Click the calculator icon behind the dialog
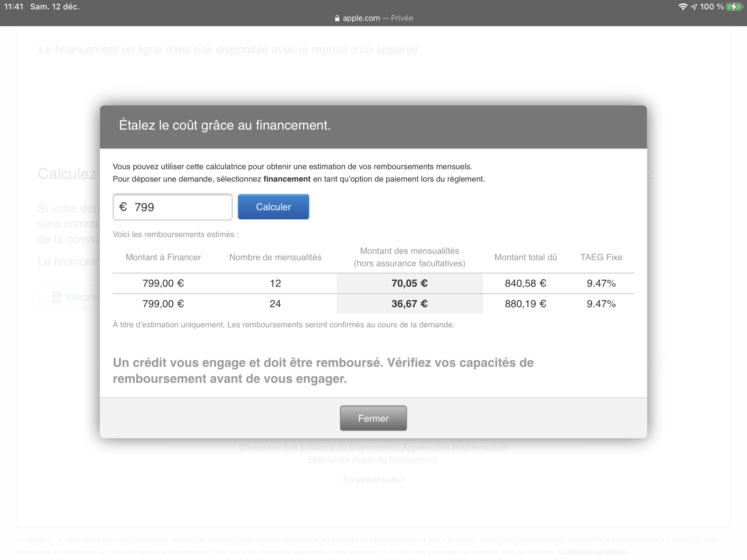 pos(56,297)
